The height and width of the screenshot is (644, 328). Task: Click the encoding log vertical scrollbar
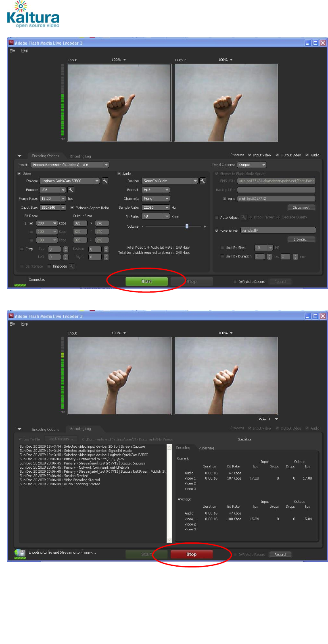point(169,493)
